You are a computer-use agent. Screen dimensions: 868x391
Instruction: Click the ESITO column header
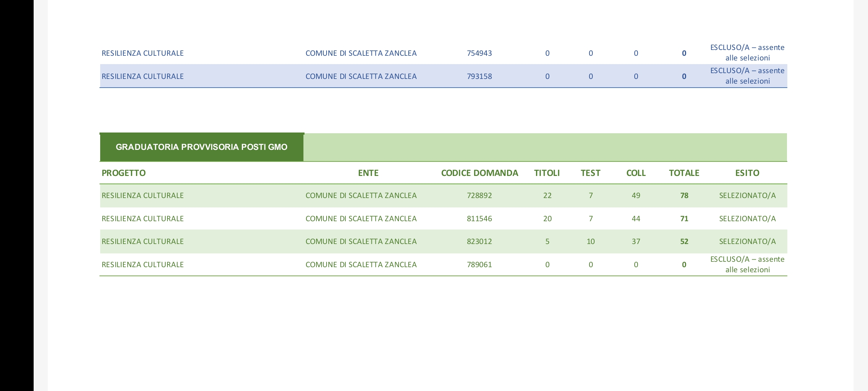pyautogui.click(x=747, y=173)
